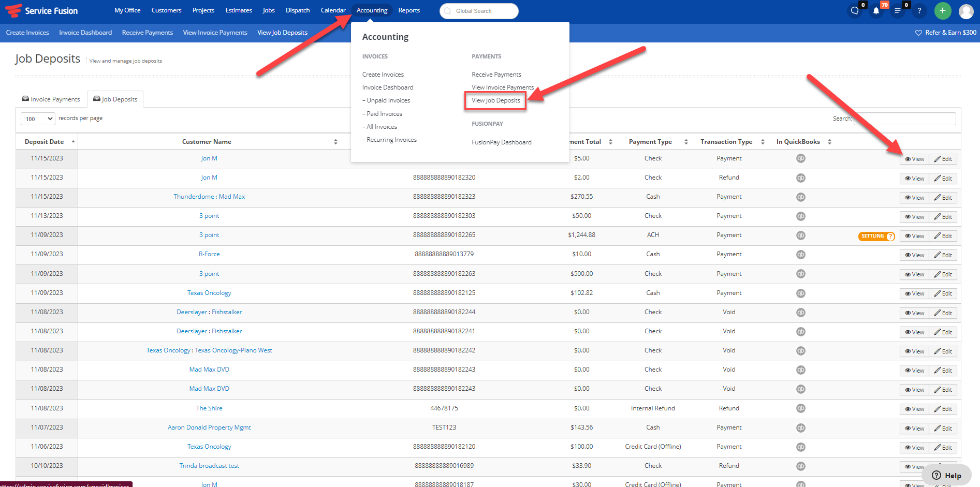View the Texas Oncology $102.82 deposit
The width and height of the screenshot is (980, 487).
[915, 293]
